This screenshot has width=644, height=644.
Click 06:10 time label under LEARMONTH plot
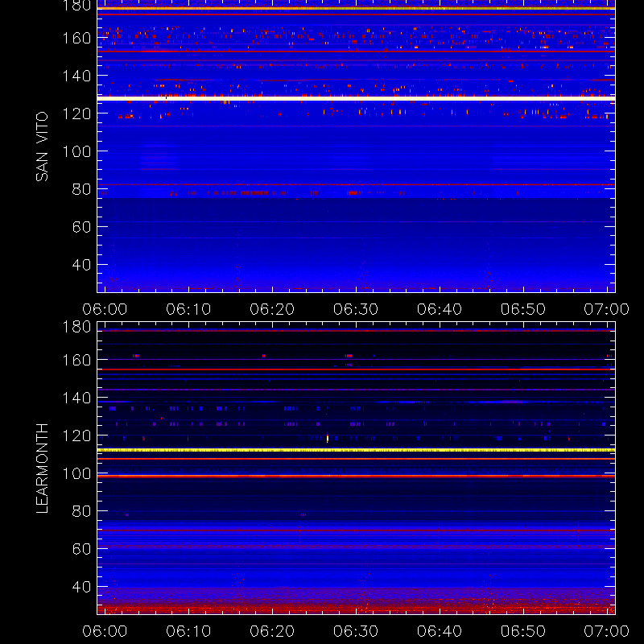188,631
